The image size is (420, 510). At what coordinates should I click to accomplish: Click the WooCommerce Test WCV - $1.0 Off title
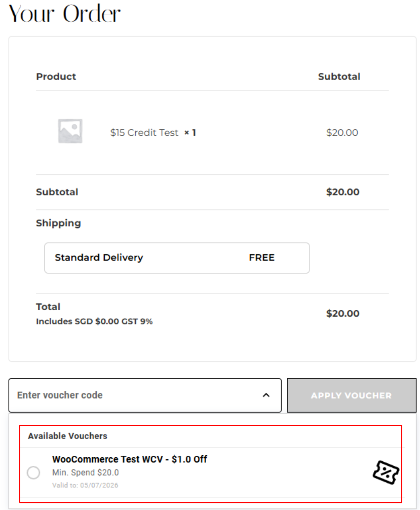(x=129, y=459)
